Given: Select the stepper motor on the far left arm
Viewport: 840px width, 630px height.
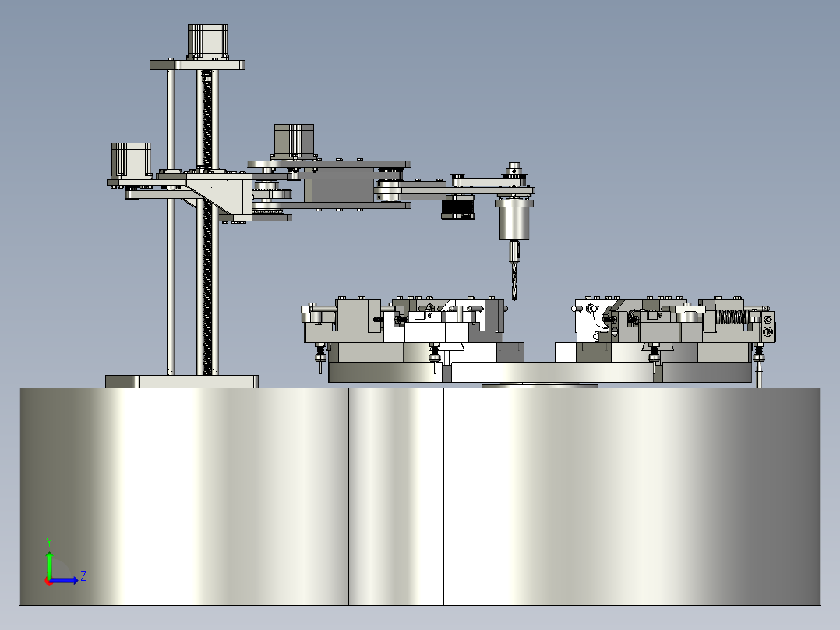Looking at the screenshot, I should point(131,161).
